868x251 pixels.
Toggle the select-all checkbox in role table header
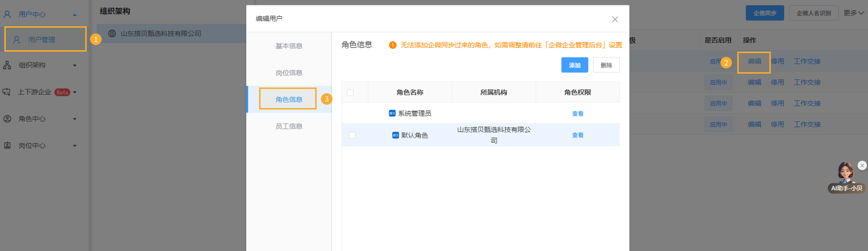(350, 92)
